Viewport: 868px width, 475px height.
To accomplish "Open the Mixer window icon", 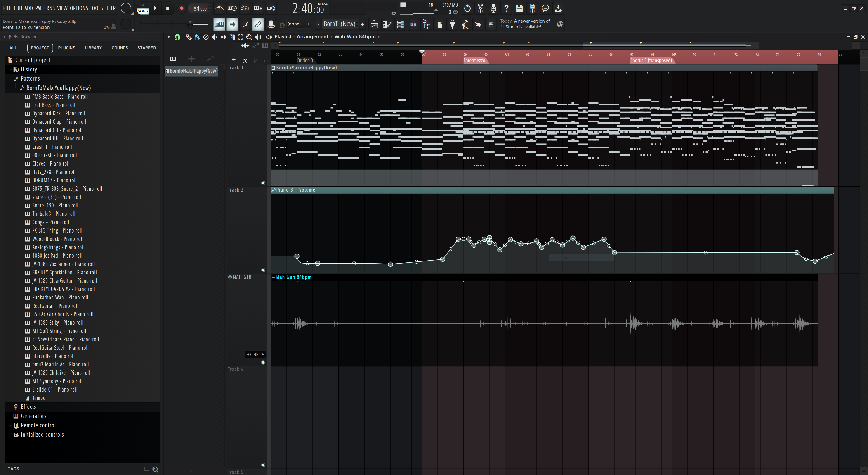I will (x=413, y=24).
